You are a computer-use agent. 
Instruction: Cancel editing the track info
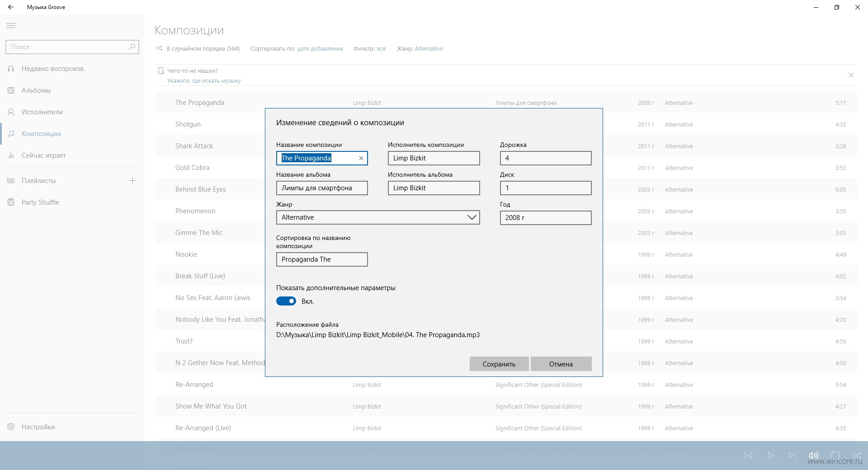pos(561,364)
